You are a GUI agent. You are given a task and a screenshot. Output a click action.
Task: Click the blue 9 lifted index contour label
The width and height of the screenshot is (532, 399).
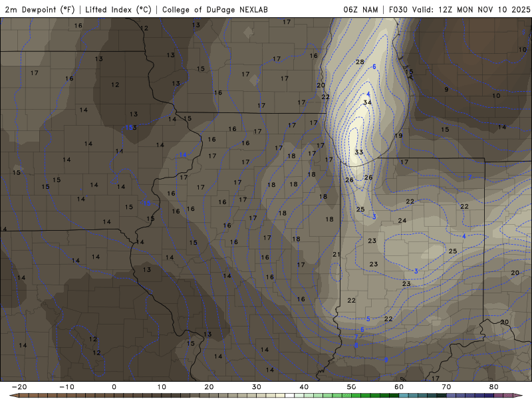pos(386,360)
